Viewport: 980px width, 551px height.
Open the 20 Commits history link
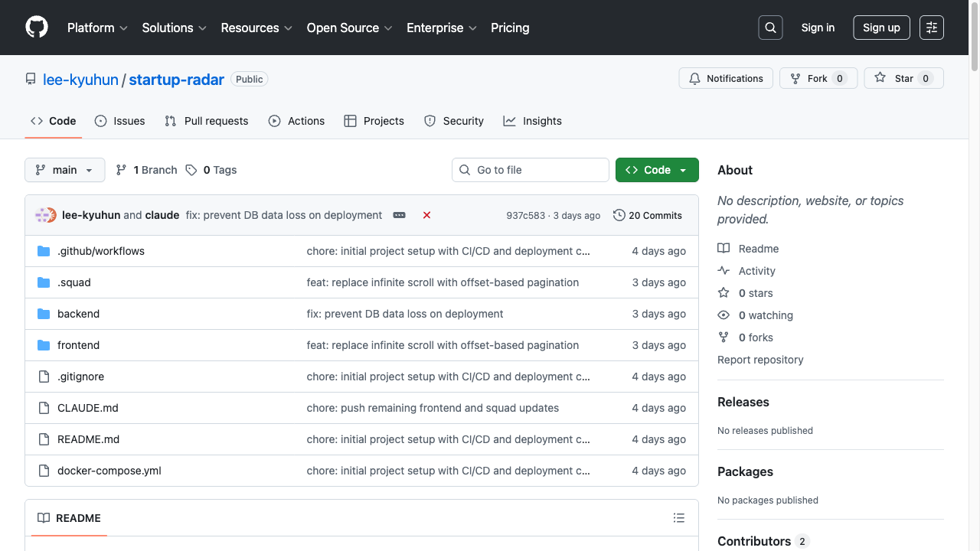(648, 215)
